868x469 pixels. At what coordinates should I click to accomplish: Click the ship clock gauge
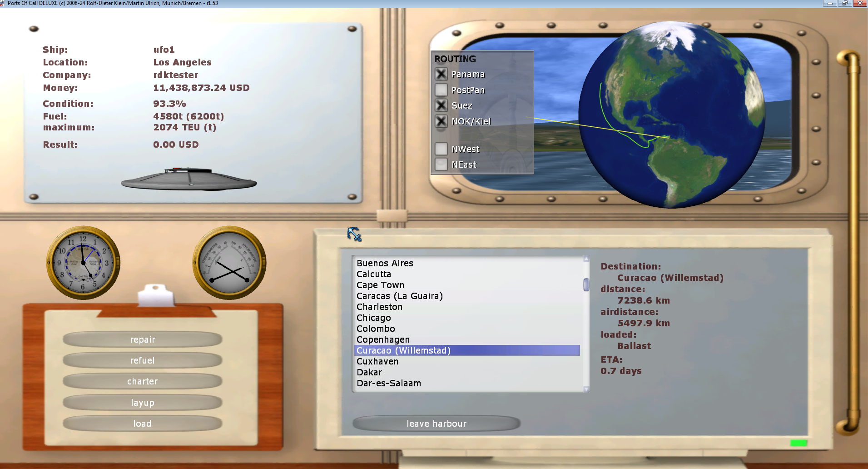coord(83,263)
